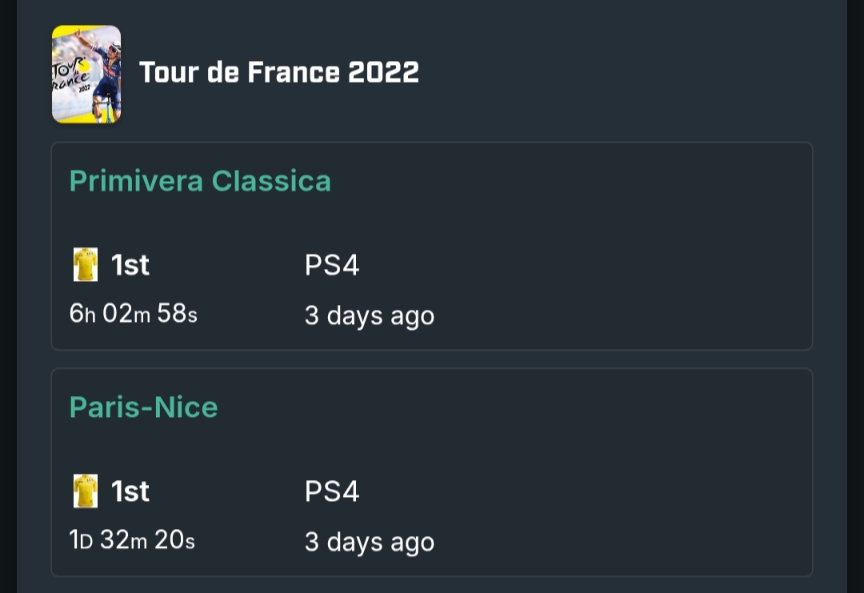The width and height of the screenshot is (864, 593).
Task: Click the gap between the two race cards
Action: (x=432, y=360)
